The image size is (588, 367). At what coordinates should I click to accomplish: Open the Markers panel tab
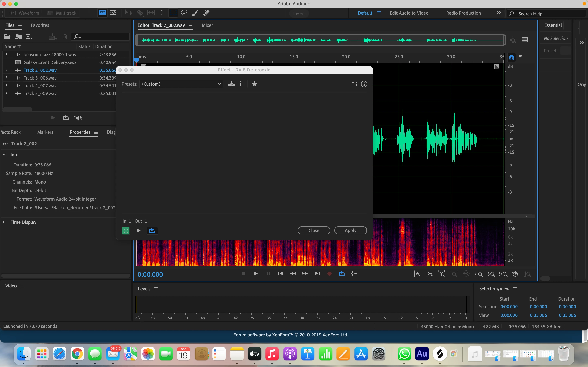tap(45, 132)
